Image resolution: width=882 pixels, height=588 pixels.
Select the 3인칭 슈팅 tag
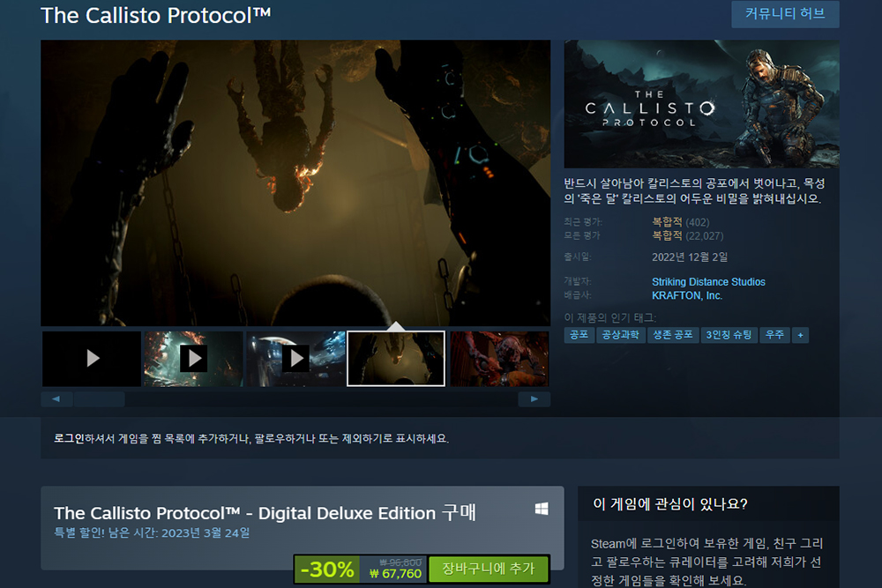click(729, 335)
